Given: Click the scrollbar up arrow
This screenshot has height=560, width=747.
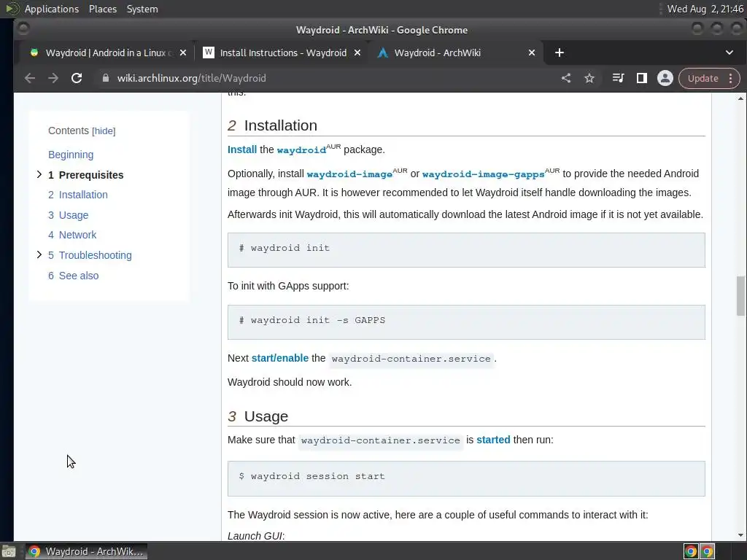Looking at the screenshot, I should (740, 98).
